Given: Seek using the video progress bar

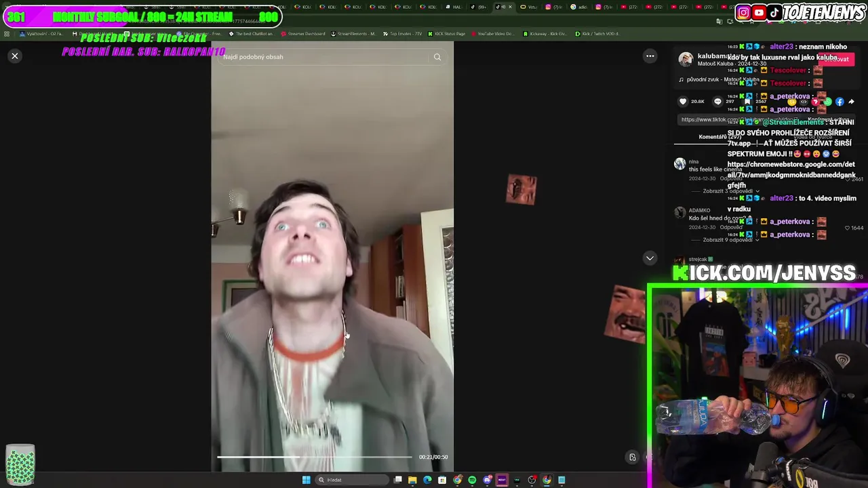Looking at the screenshot, I should coord(314,457).
